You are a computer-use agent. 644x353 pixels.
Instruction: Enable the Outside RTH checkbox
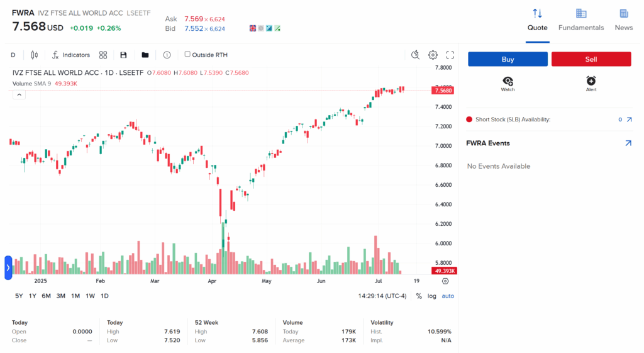click(187, 54)
